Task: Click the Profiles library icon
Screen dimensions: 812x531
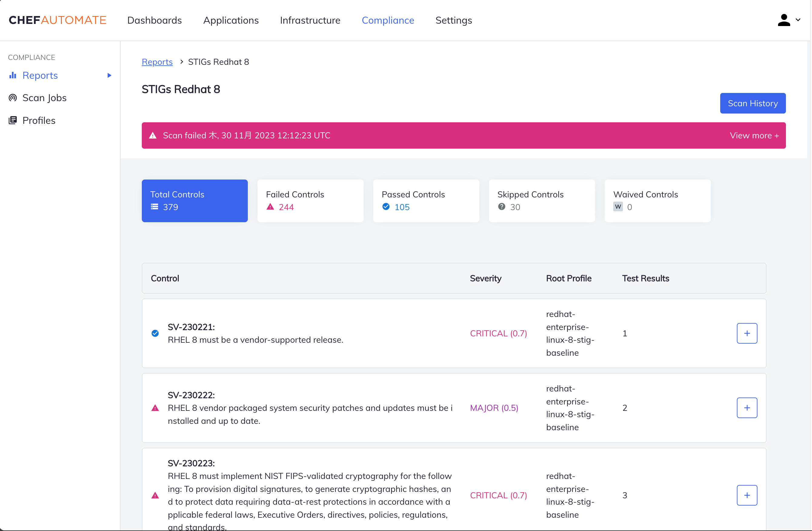Action: pos(13,120)
